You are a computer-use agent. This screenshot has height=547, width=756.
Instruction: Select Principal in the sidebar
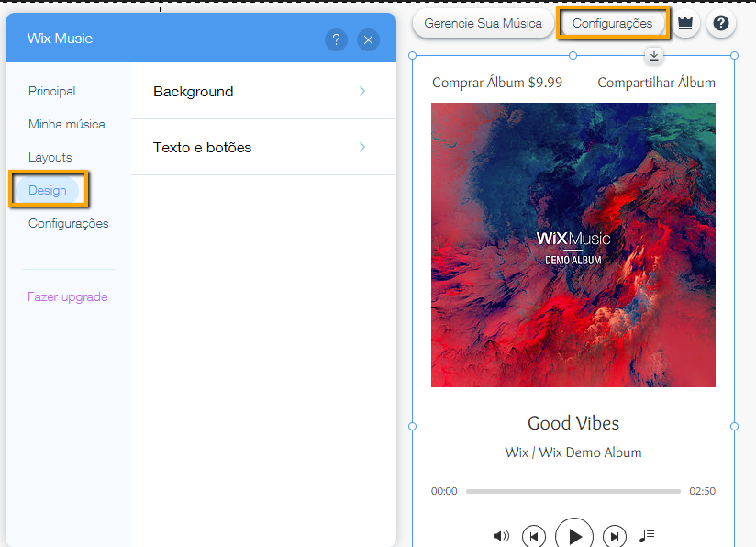pos(51,91)
